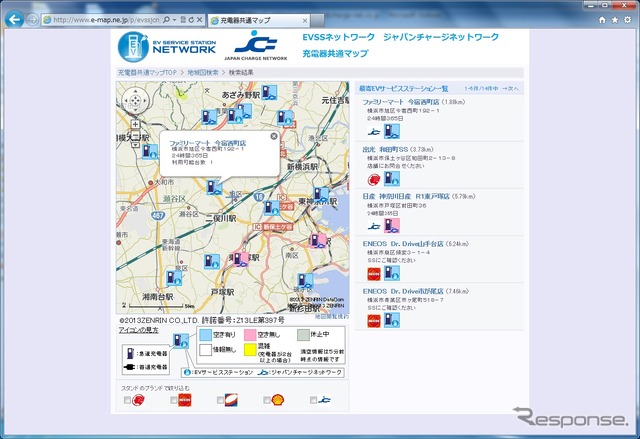Select charger marker next to route 16 sign

[x=272, y=208]
